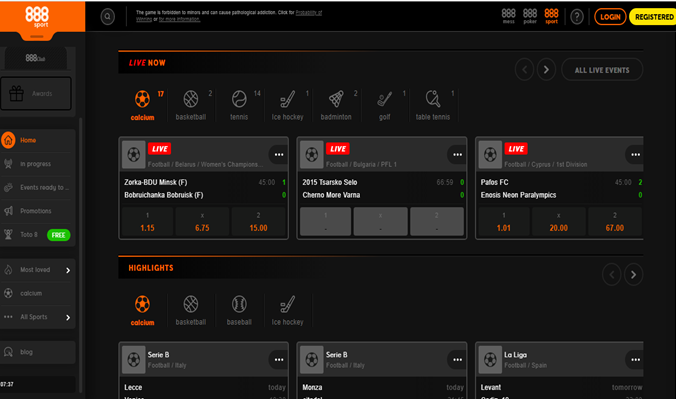Open the help question mark icon

click(x=576, y=17)
